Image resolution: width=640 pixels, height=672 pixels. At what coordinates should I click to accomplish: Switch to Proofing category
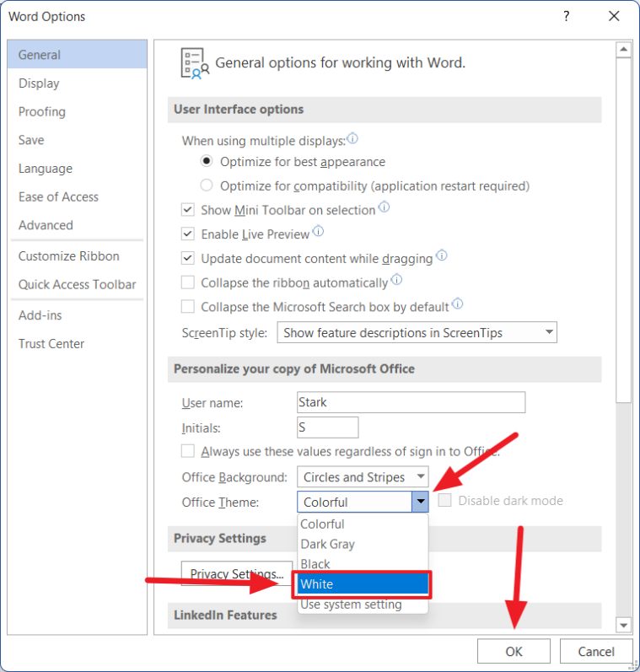[78, 111]
